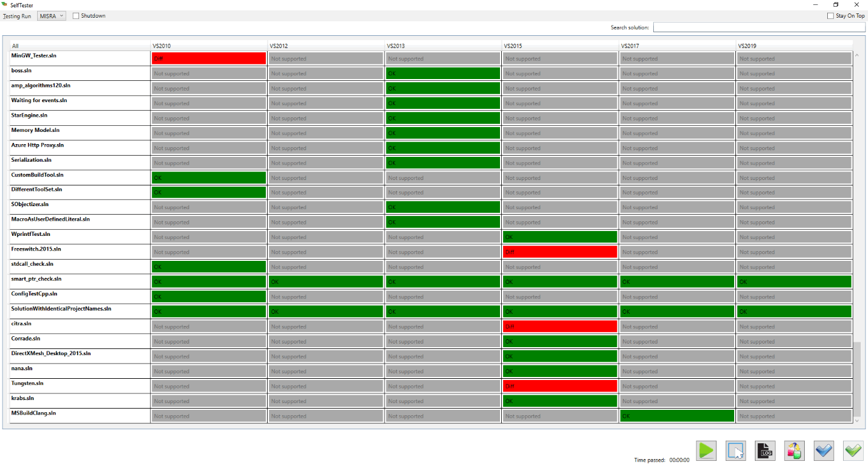Click the scrollbar up arrow
The image size is (868, 470).
(x=858, y=55)
